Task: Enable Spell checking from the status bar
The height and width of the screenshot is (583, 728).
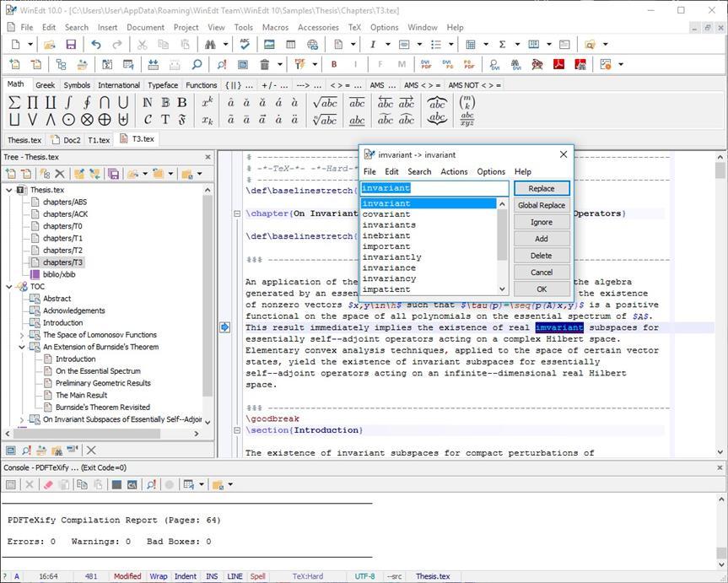Action: point(256,576)
